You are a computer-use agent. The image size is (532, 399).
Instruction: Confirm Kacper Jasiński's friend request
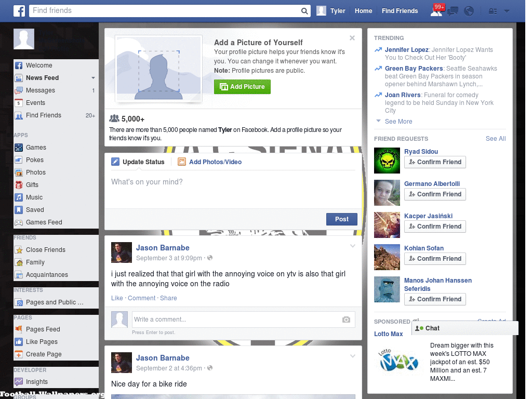pyautogui.click(x=435, y=227)
